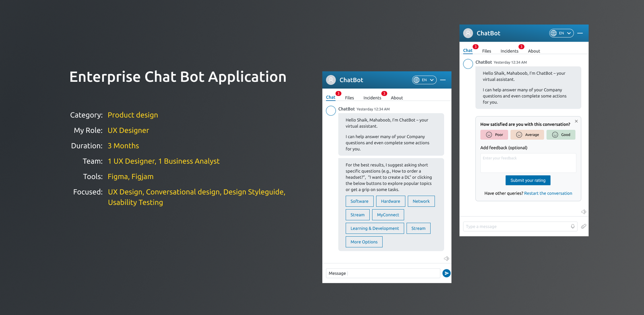Click into the Enter your feedback text box
Image resolution: width=644 pixels, height=315 pixels.
pyautogui.click(x=528, y=163)
